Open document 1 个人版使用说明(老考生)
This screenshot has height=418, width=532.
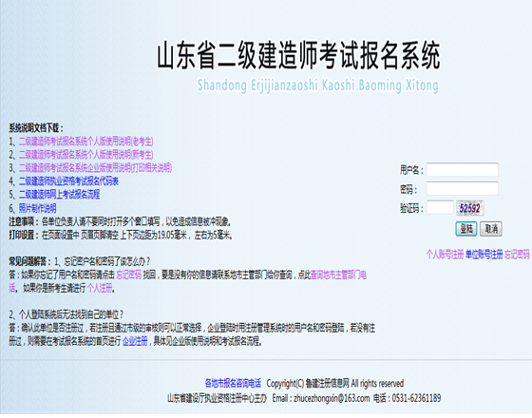pos(86,142)
